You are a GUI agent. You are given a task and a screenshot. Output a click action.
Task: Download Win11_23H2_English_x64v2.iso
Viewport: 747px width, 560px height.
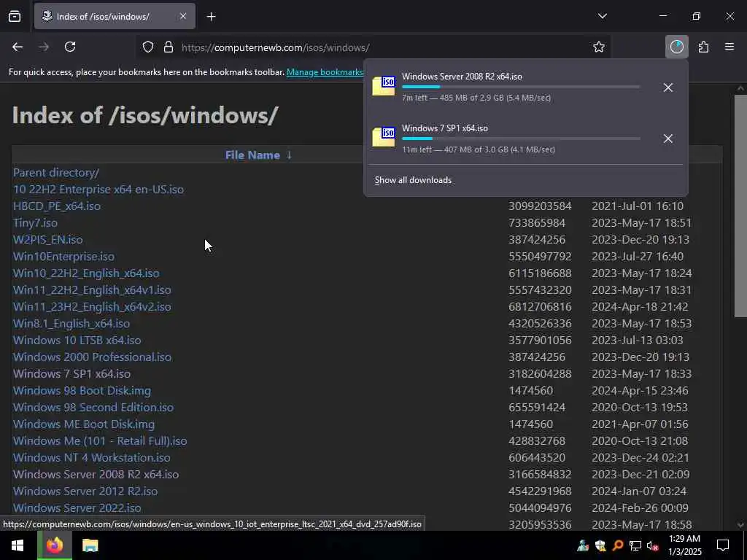(92, 307)
